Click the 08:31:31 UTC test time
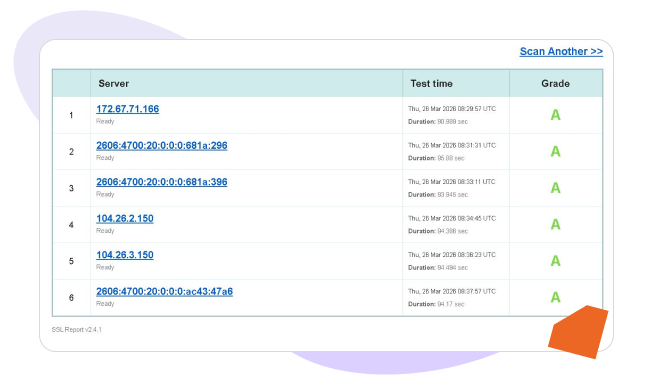 [452, 146]
